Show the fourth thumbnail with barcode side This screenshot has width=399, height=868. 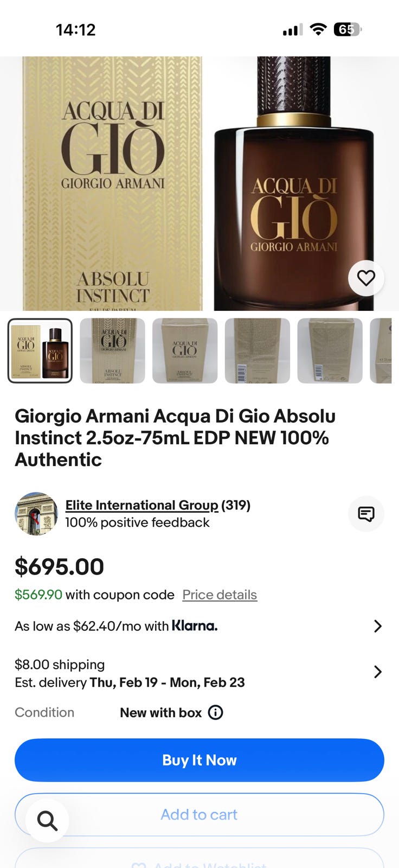click(x=258, y=350)
